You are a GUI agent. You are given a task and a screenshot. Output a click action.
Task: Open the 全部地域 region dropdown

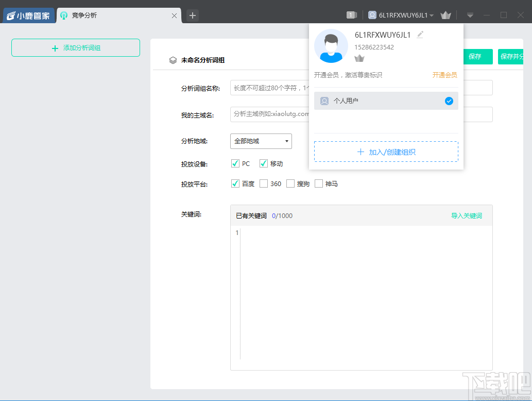[x=261, y=141]
